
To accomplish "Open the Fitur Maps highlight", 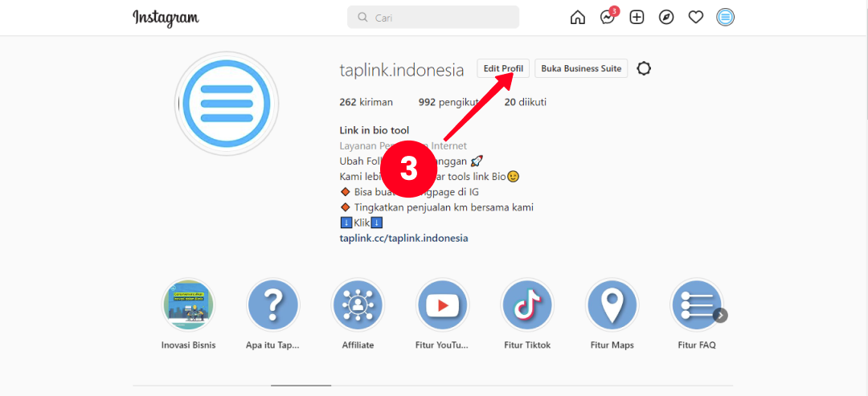I will [x=612, y=304].
